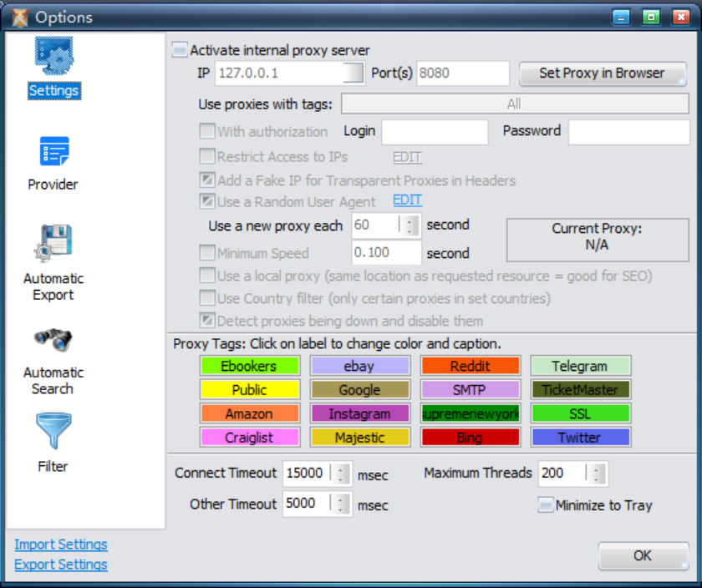Select the Automatic Export floppy disk icon

pos(53,243)
